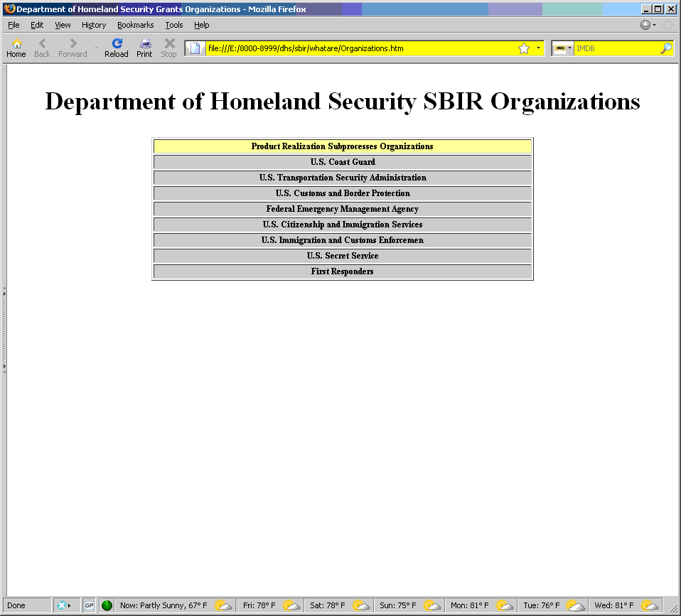This screenshot has width=681, height=616.
Task: Open U.S. Transportation Security Administration entry
Action: [x=342, y=178]
